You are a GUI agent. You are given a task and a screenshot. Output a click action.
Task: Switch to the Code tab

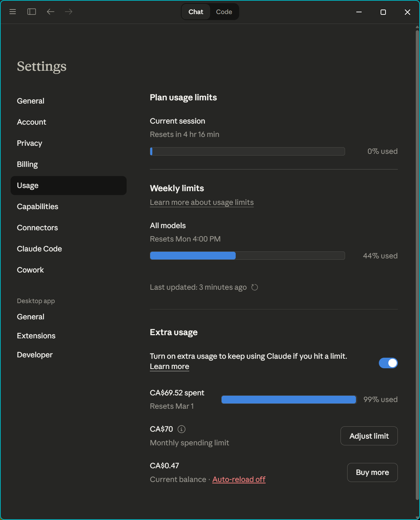(x=224, y=12)
